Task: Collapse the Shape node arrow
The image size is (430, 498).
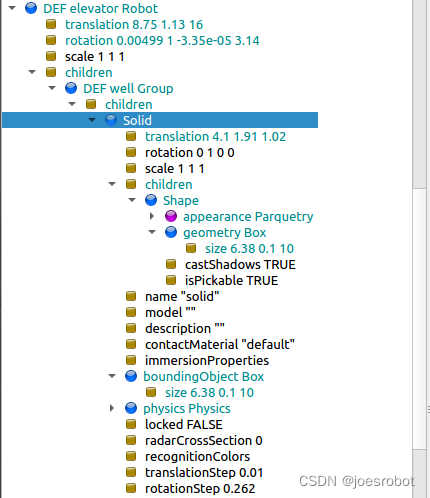Action: pyautogui.click(x=132, y=200)
